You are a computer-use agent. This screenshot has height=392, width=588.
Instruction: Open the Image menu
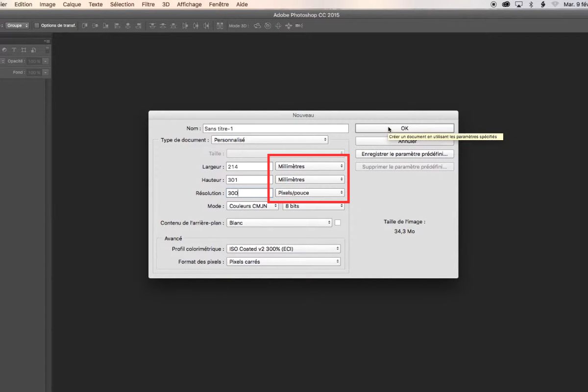point(48,4)
